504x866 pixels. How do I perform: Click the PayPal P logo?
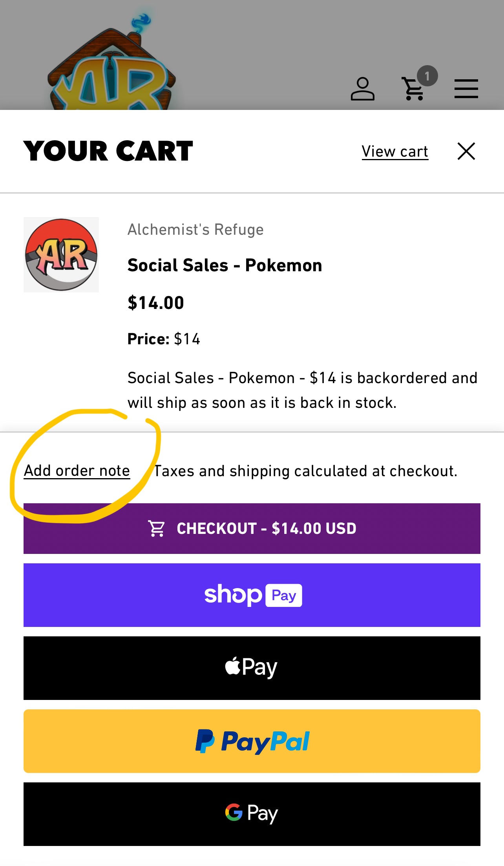pos(205,741)
